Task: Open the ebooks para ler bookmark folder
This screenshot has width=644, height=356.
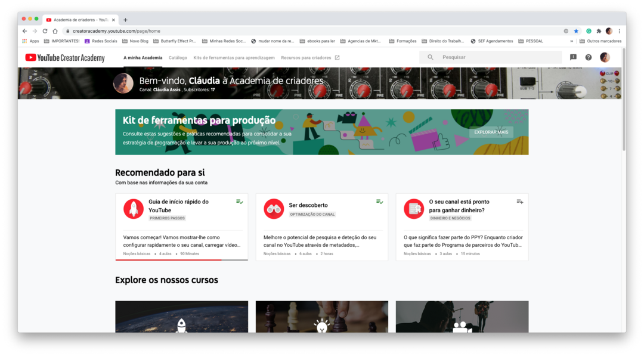Action: tap(317, 41)
